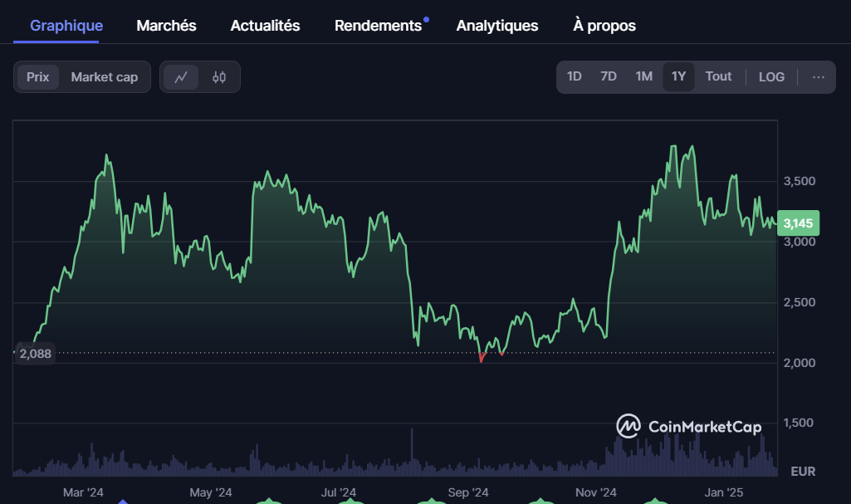Select the Prix toggle option

click(x=38, y=77)
